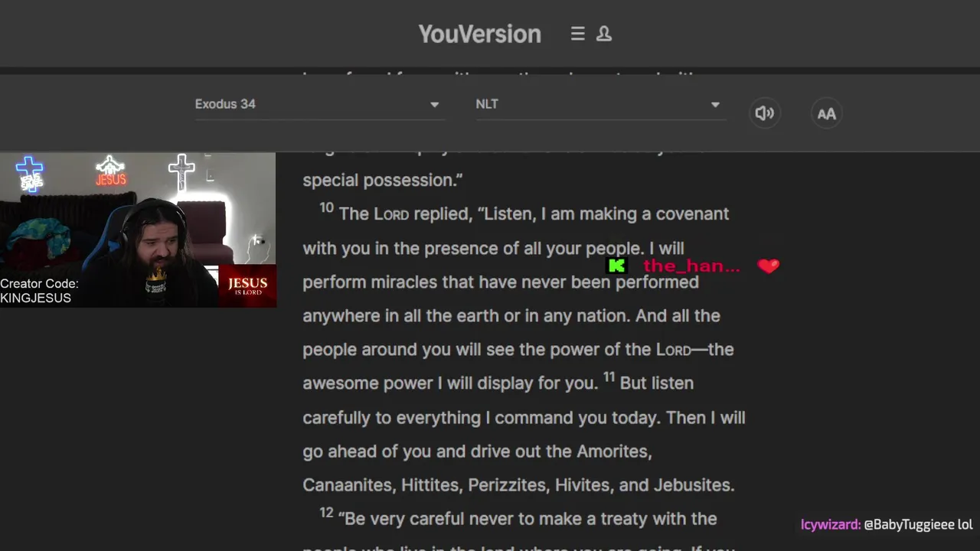Click the @BabyTuggieee lol chat message
Image resolution: width=980 pixels, height=551 pixels.
coord(918,524)
